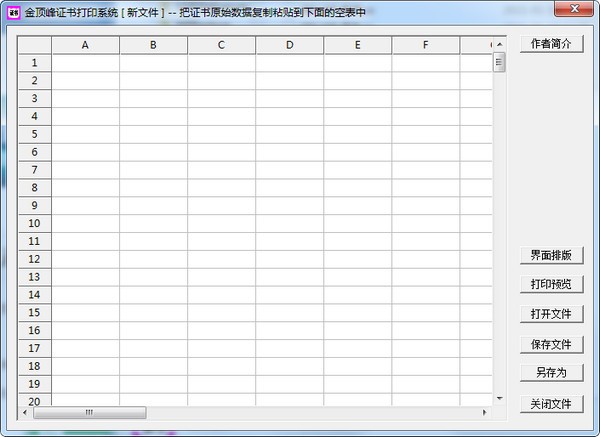Screen dimensions: 600x437
Task: Select row header 15
Action: point(35,313)
